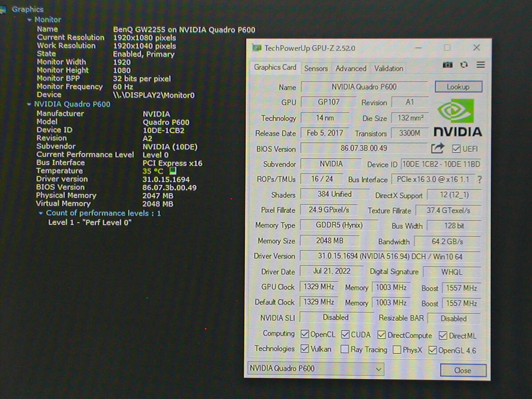Maximize the GPU-Z window
This screenshot has height=399, width=532.
pyautogui.click(x=447, y=47)
